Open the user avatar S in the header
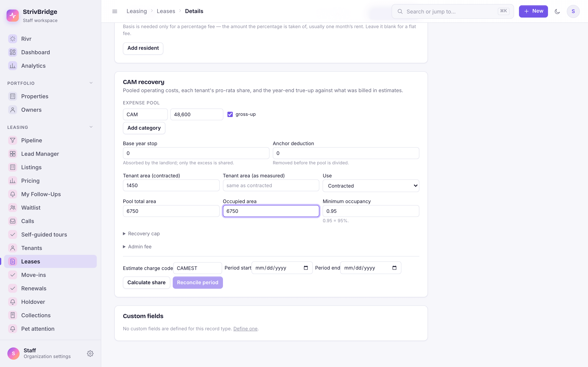The width and height of the screenshot is (588, 367). click(573, 11)
